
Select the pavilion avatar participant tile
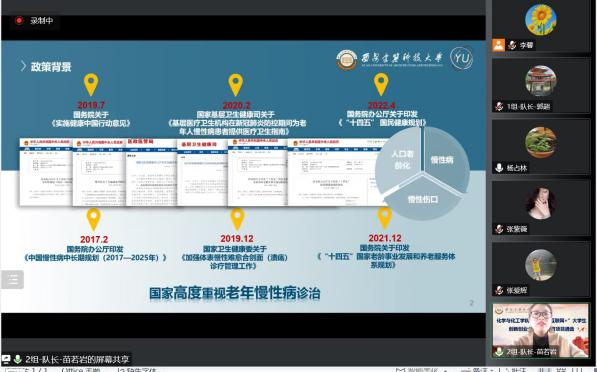click(541, 86)
